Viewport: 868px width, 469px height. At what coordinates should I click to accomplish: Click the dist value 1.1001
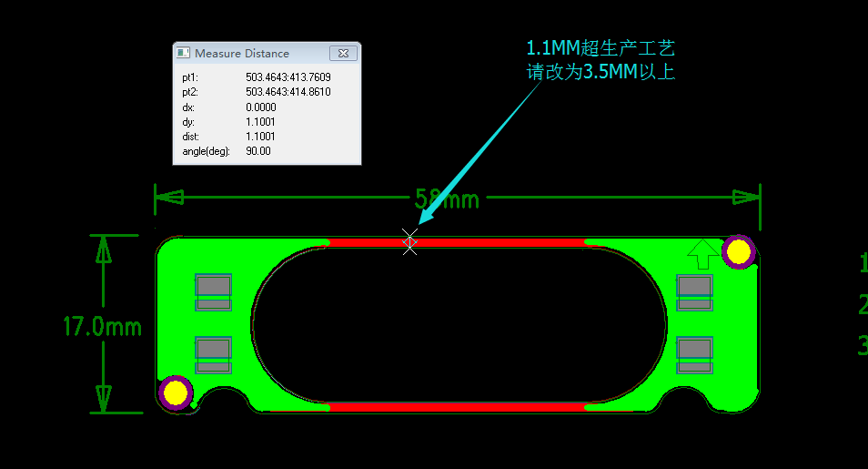click(x=260, y=136)
